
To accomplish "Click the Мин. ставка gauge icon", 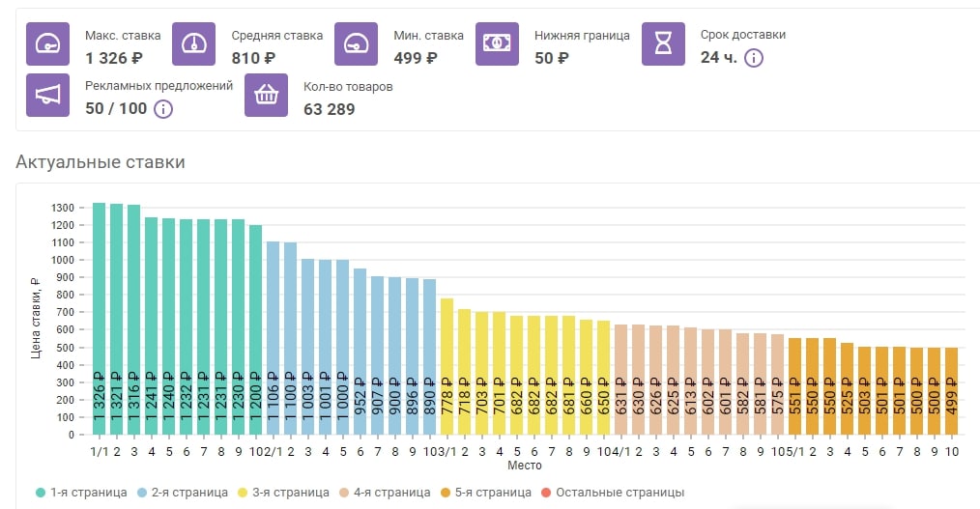I will [x=357, y=44].
